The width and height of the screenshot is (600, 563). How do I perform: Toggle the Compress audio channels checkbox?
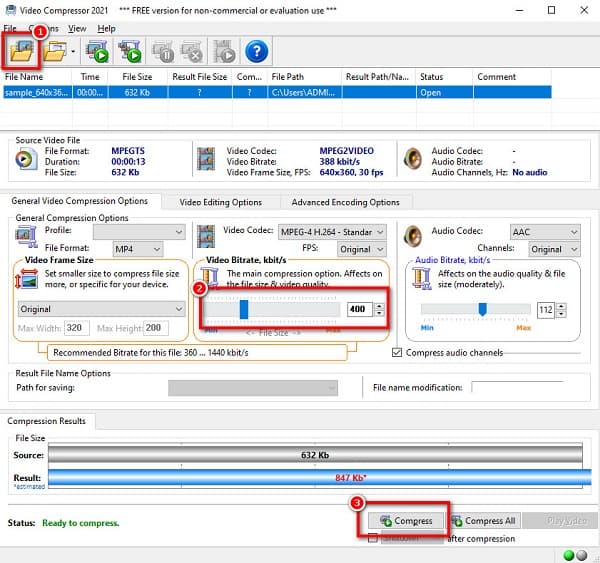pyautogui.click(x=397, y=352)
